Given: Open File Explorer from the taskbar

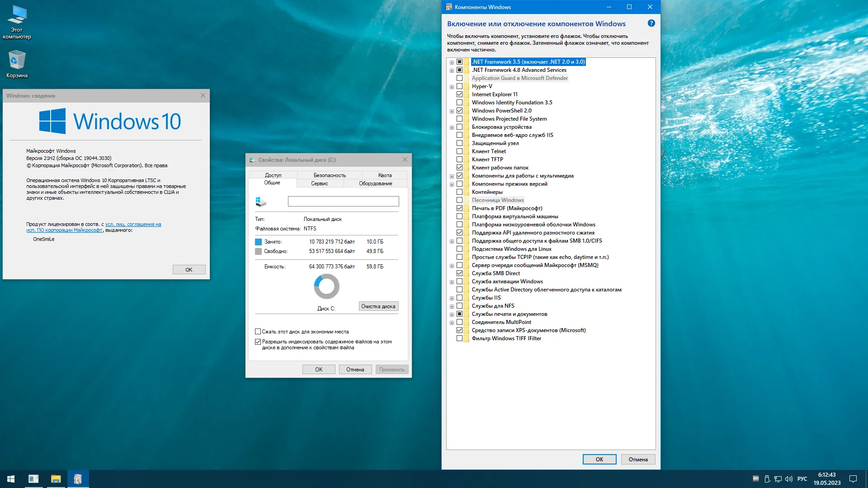Looking at the screenshot, I should click(x=56, y=479).
